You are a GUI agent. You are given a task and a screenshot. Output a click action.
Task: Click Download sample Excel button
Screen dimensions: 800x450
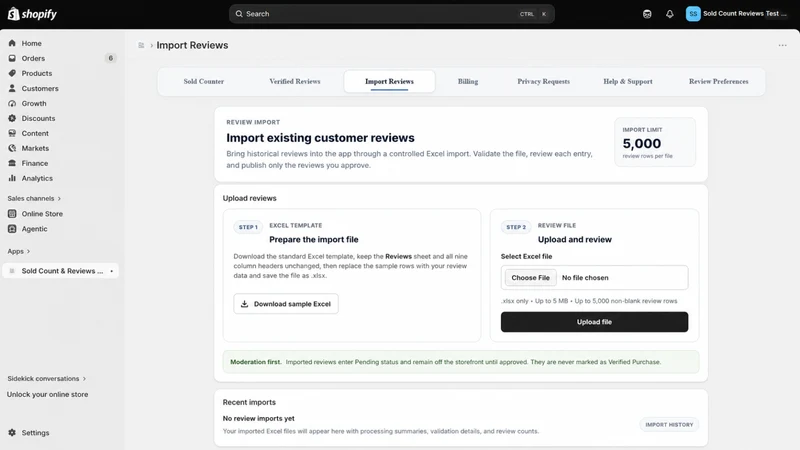point(286,304)
